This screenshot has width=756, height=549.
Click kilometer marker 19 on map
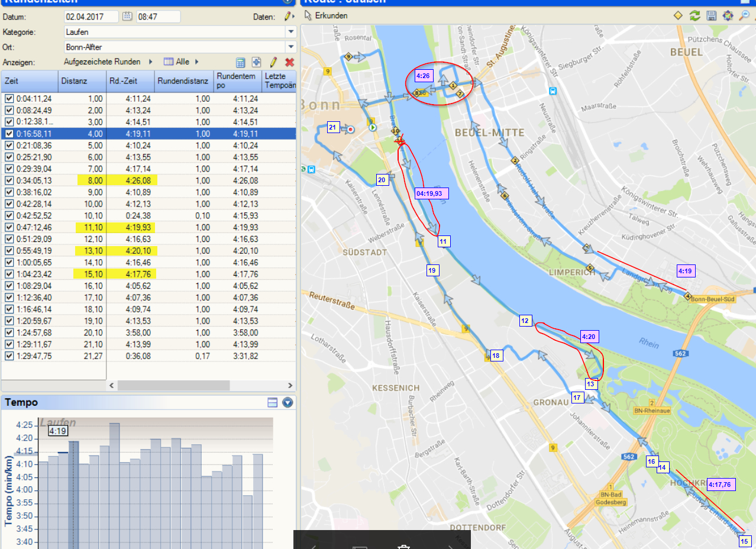(x=432, y=270)
